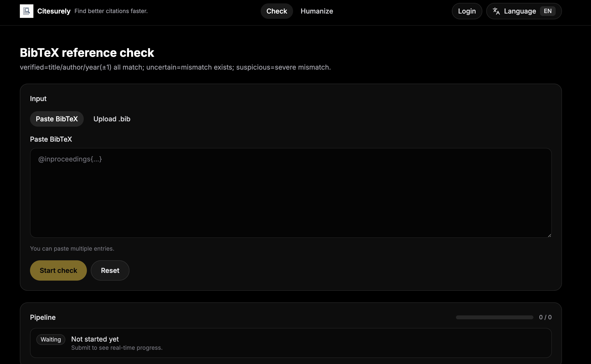Switch to Upload .bib mode
The image size is (591, 364).
112,119
